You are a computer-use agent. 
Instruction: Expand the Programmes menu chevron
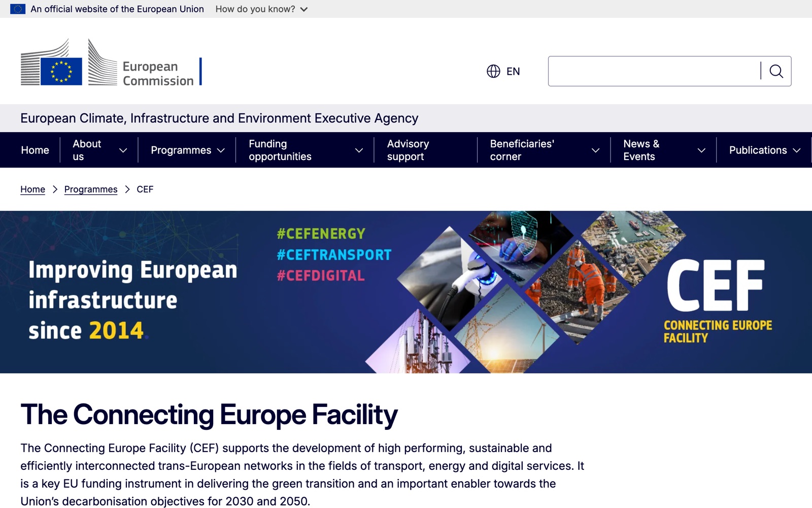(x=221, y=150)
